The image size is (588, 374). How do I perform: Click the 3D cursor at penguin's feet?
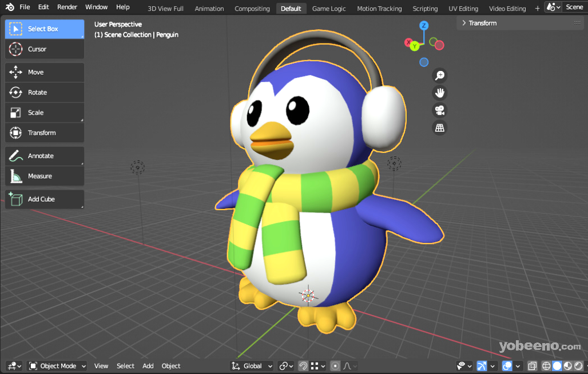[308, 296]
